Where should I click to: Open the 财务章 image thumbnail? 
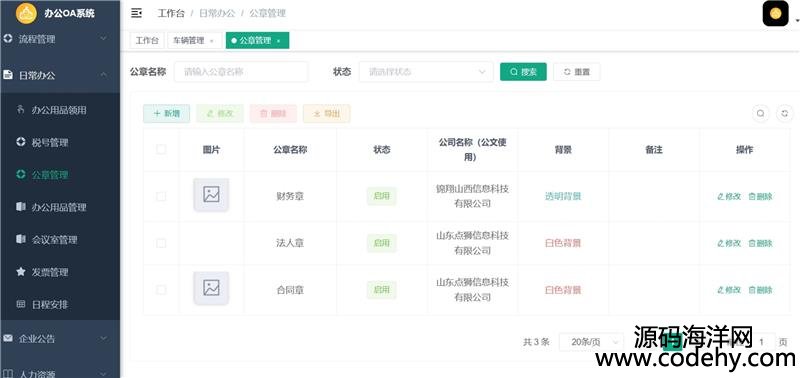211,195
